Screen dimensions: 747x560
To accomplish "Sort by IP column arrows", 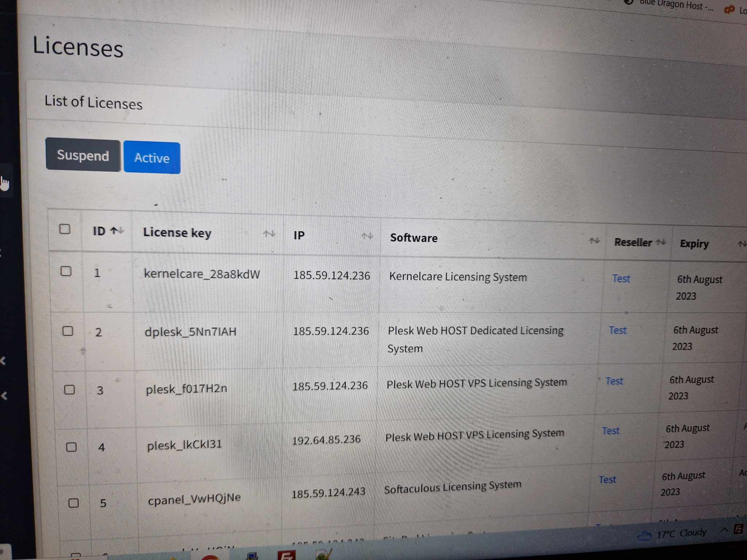I will pyautogui.click(x=367, y=236).
